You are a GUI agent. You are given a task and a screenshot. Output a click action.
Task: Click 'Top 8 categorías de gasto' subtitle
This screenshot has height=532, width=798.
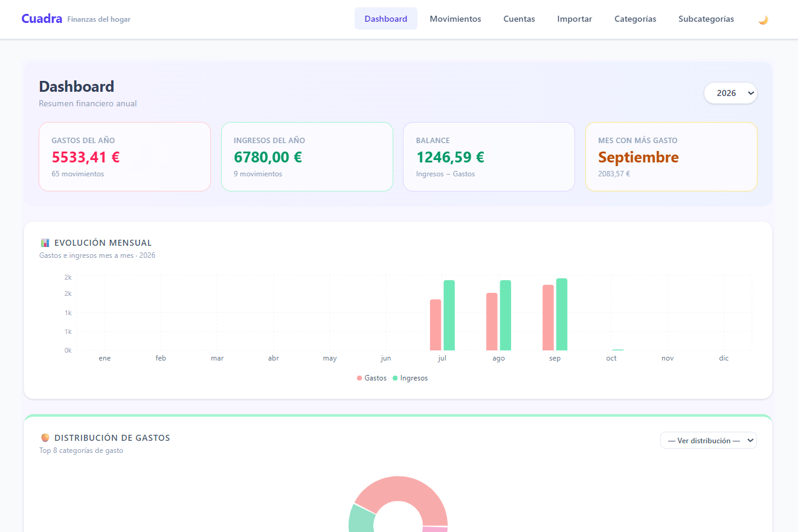coord(82,450)
